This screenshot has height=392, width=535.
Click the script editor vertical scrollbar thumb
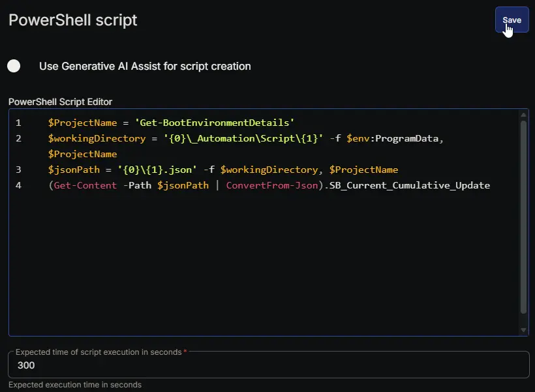click(x=523, y=217)
